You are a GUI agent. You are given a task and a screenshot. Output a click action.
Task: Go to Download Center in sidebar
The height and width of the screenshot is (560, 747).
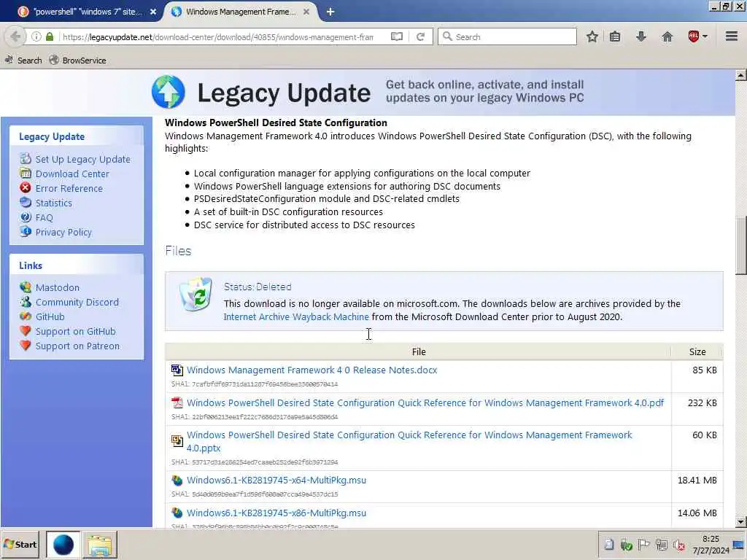(x=72, y=174)
